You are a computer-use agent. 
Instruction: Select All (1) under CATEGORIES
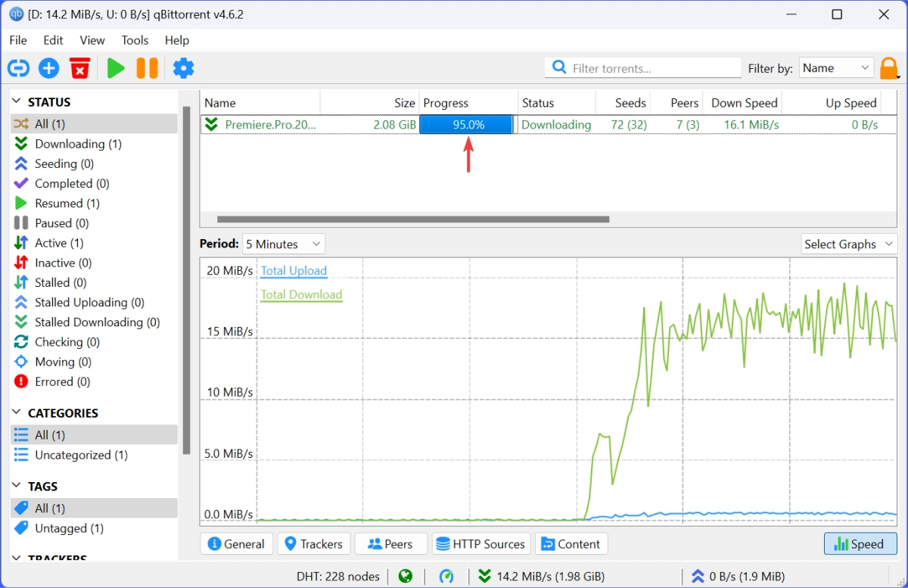tap(94, 435)
